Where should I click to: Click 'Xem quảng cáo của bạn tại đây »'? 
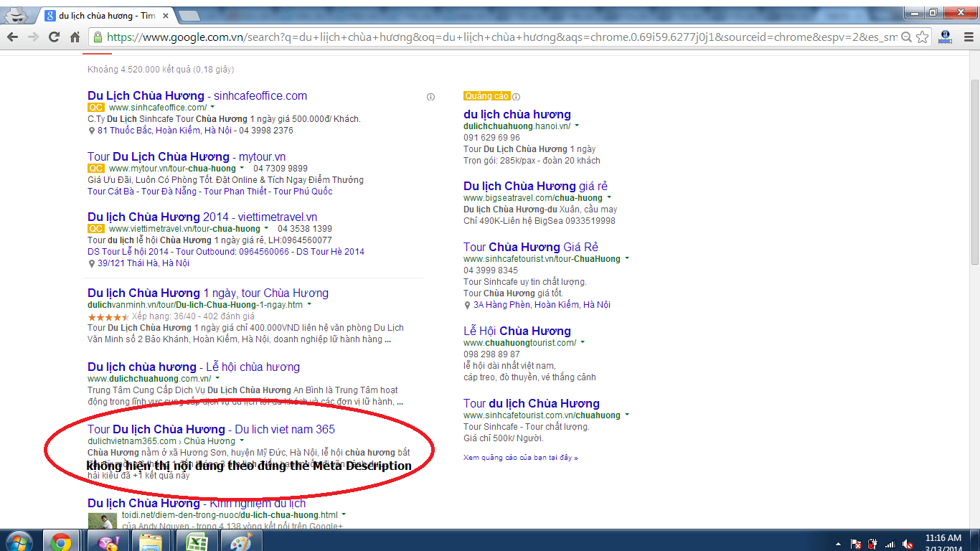[x=521, y=457]
